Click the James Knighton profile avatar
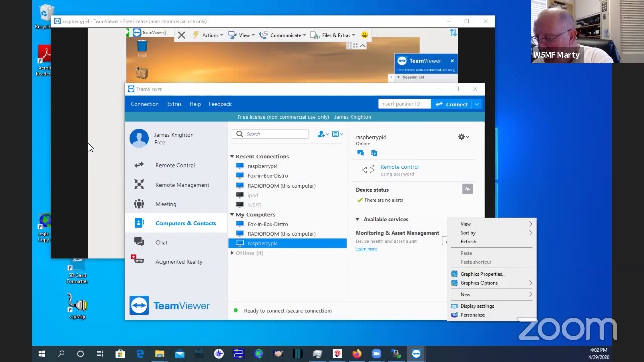Screen dimensions: 644x362 pyautogui.click(x=139, y=138)
